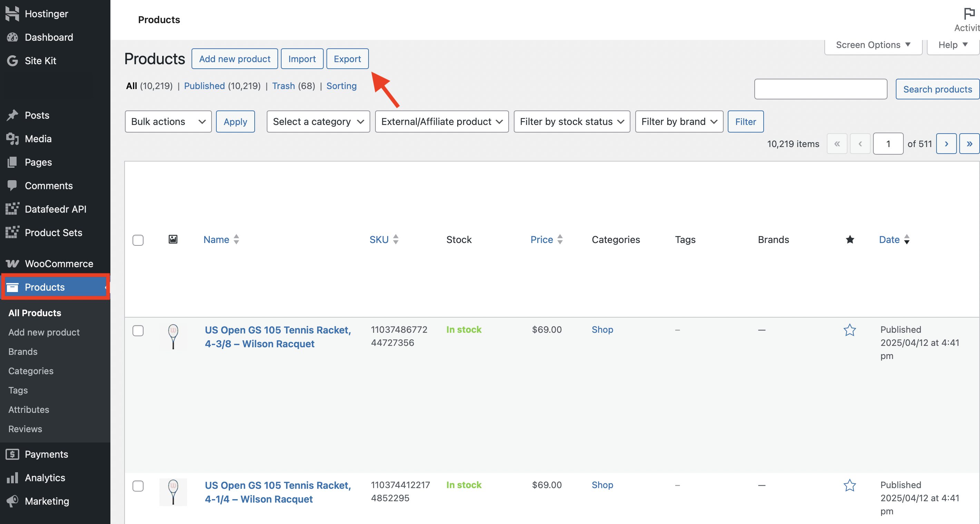
Task: Click the Marketing megaphone icon
Action: point(12,501)
